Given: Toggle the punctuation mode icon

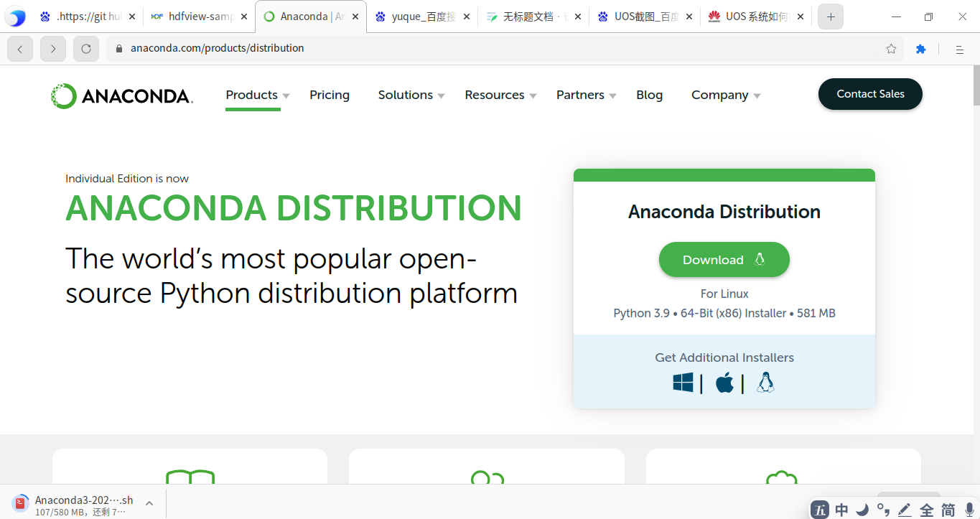Looking at the screenshot, I should click(x=883, y=510).
